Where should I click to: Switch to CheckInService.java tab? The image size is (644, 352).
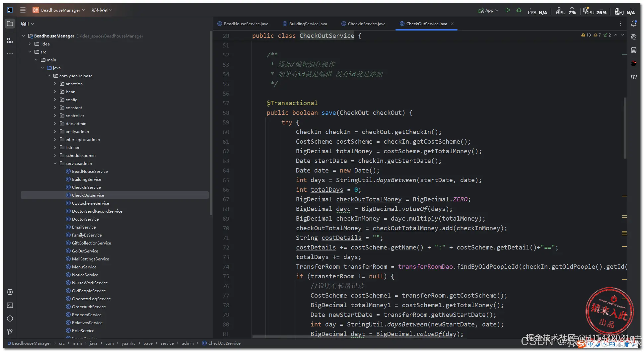pos(363,24)
